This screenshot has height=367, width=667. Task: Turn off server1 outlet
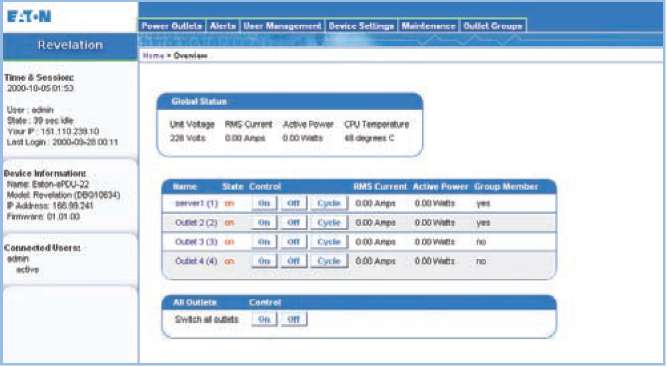[294, 203]
